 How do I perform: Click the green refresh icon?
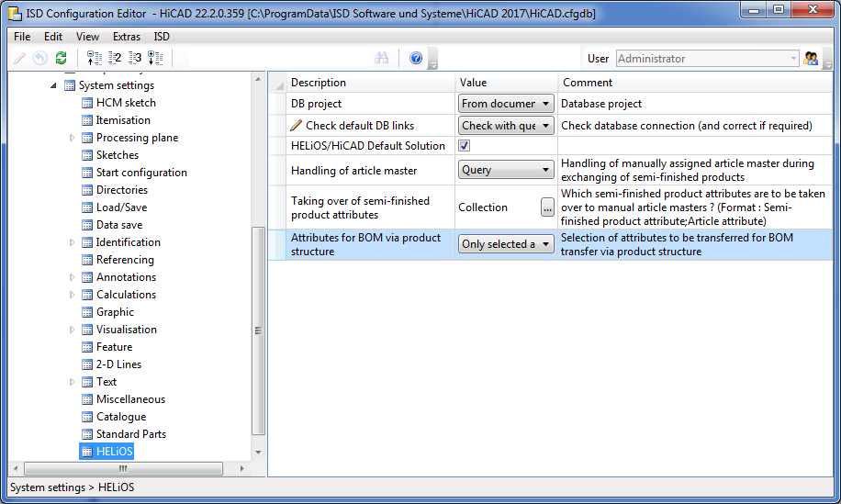tap(62, 58)
